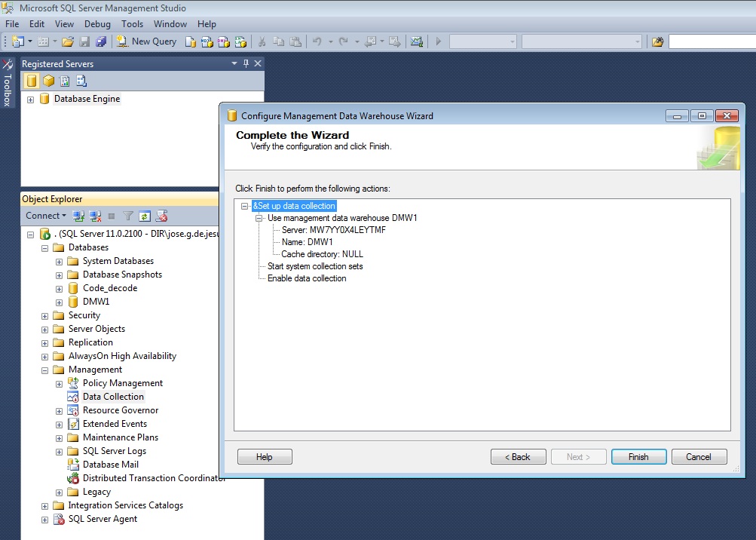756x540 pixels.
Task: Click the Start Debugging play icon
Action: pos(438,41)
